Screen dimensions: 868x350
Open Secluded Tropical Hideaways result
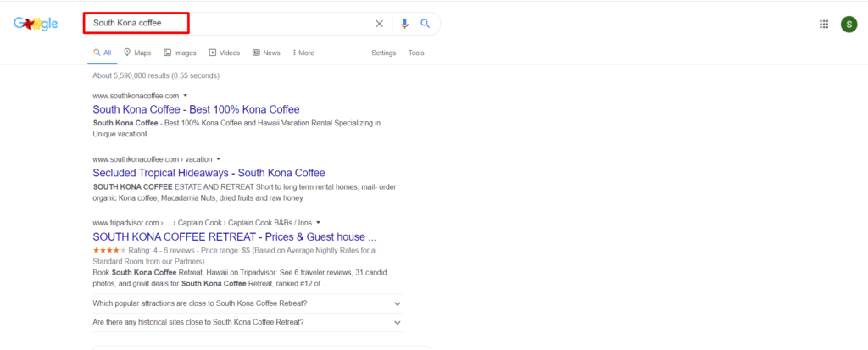(209, 173)
